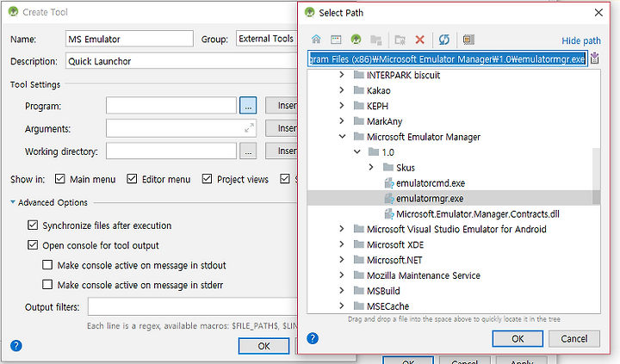Click the Output filters input field
The width and height of the screenshot is (620, 364).
193,306
